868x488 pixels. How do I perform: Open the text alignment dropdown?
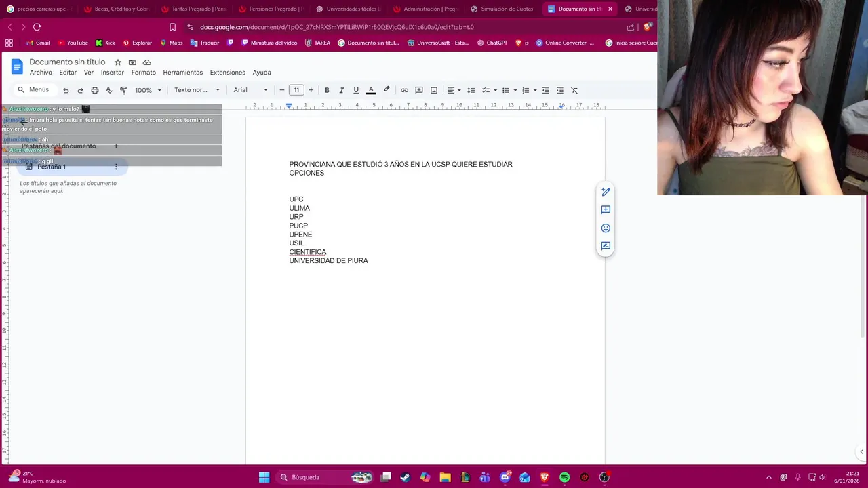[x=454, y=90]
